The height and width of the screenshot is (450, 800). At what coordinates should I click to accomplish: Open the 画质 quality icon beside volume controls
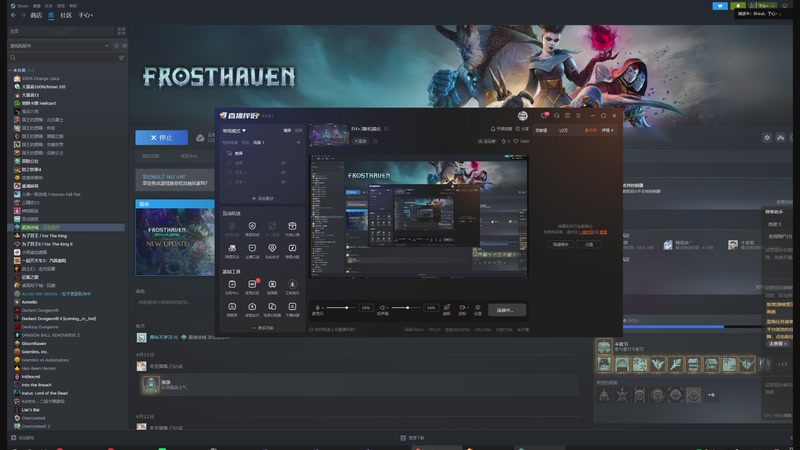pos(447,307)
